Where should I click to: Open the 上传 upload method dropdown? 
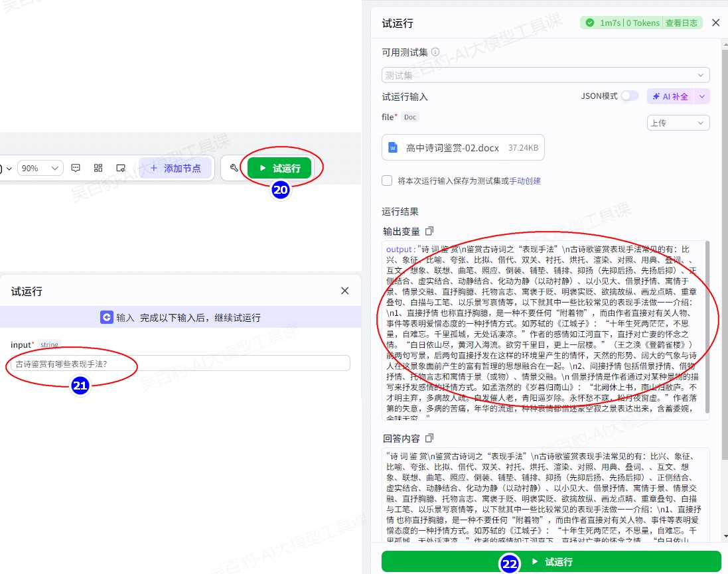(678, 123)
